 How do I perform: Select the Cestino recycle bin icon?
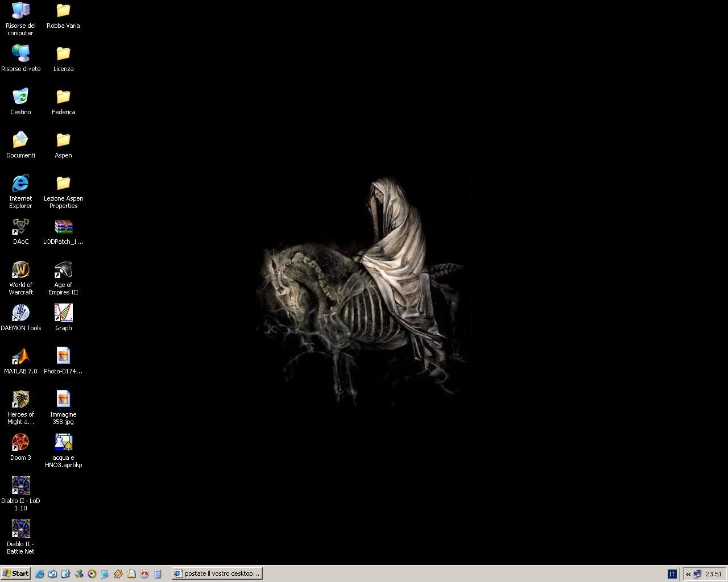tap(20, 102)
